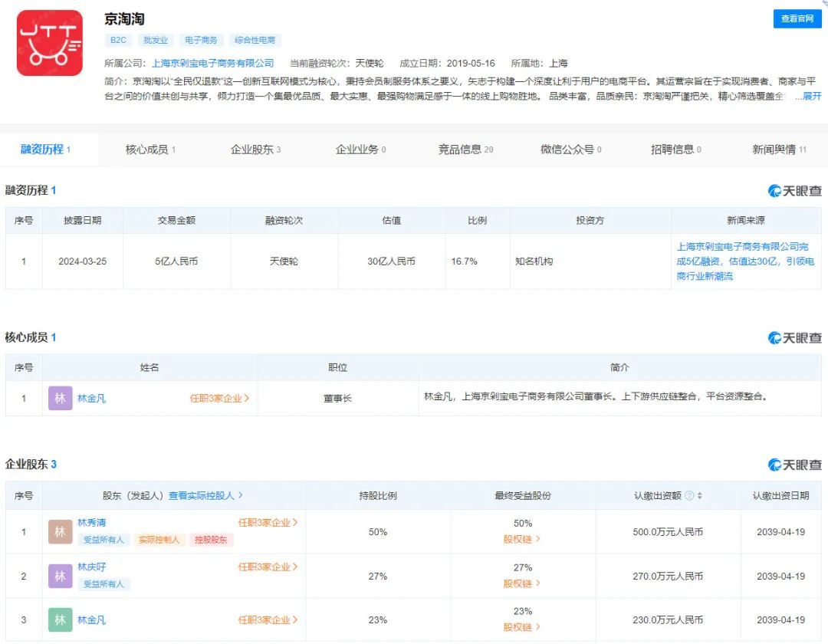Open 林金凡 profile in core members
Viewport: 828px width, 644px height.
pos(91,399)
